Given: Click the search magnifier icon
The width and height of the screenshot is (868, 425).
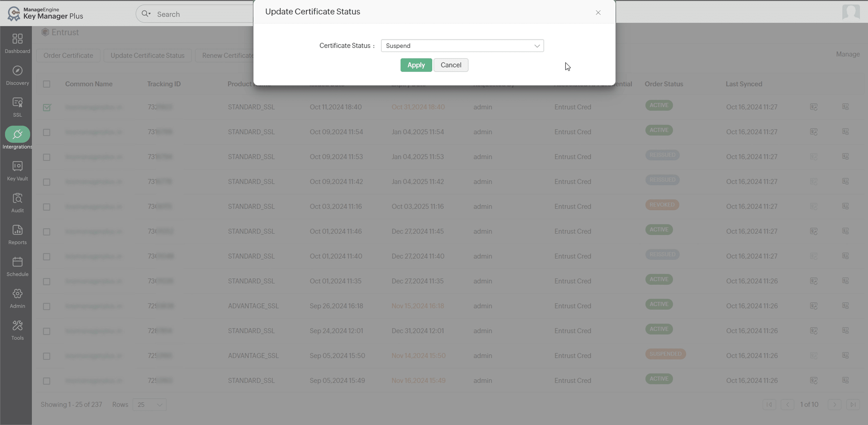Looking at the screenshot, I should point(145,14).
